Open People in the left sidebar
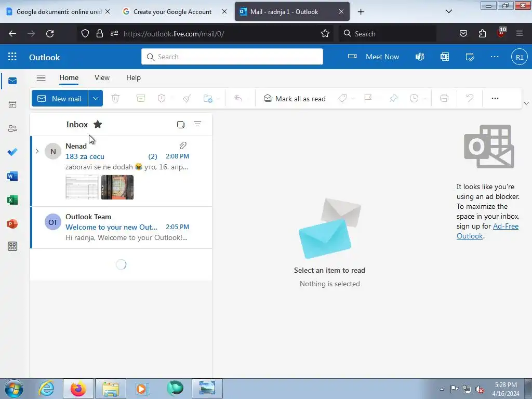This screenshot has height=399, width=532. coord(12,128)
